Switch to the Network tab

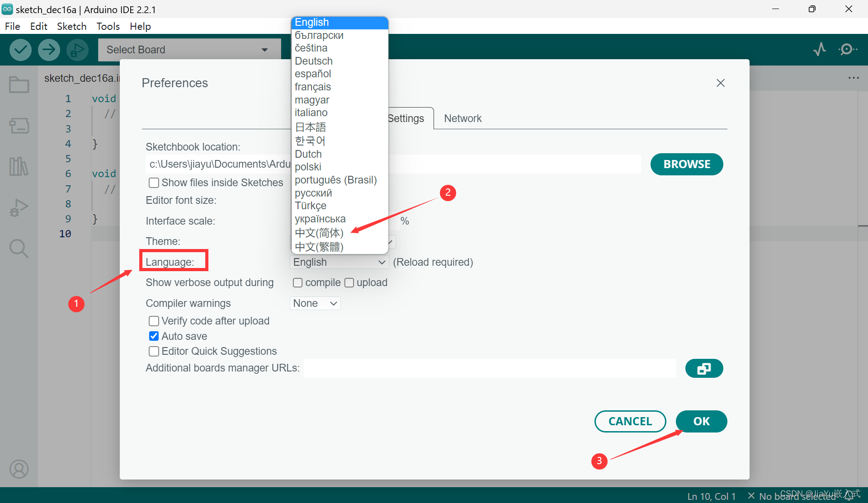[x=462, y=118]
